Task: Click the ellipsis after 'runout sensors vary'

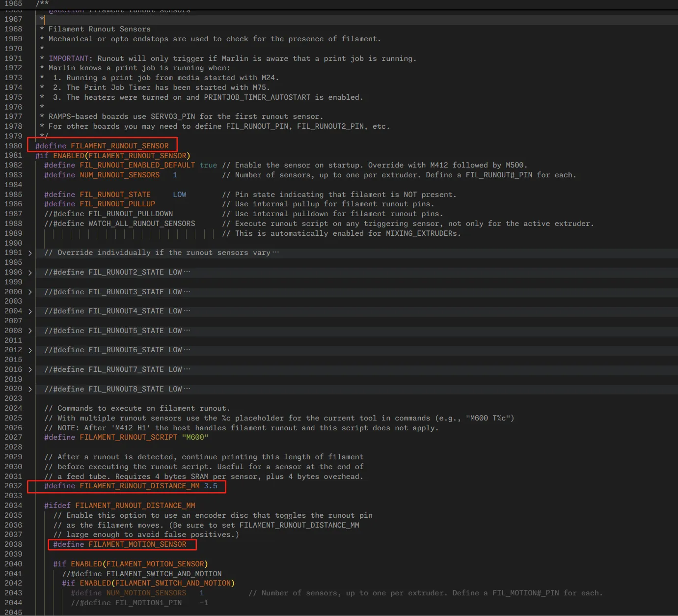Action: tap(275, 252)
